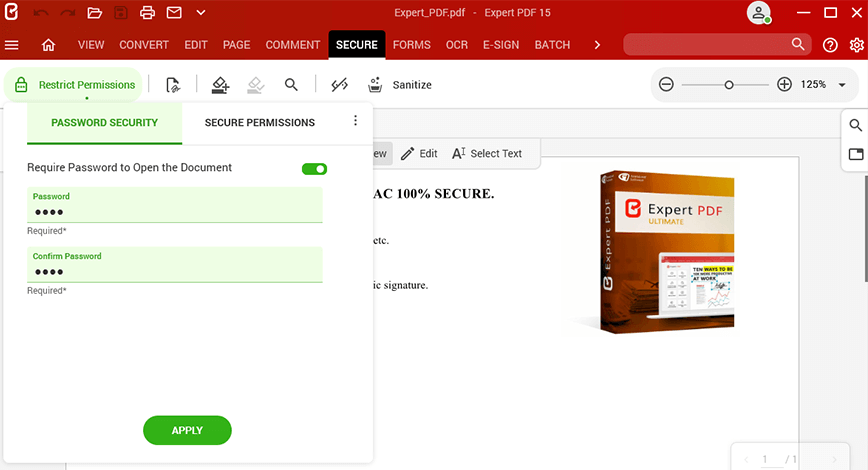Image resolution: width=868 pixels, height=470 pixels.
Task: Toggle Require Password to Open the Document
Action: click(x=314, y=169)
